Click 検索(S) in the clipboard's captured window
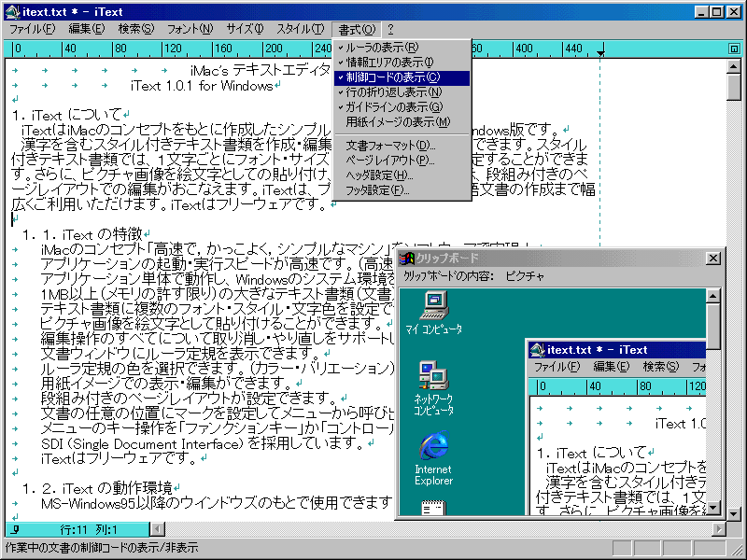 [x=661, y=367]
